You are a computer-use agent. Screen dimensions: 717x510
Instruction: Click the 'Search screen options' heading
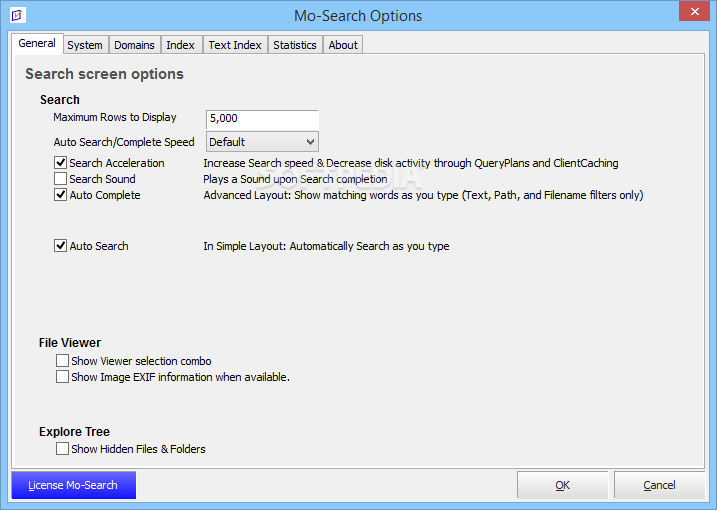click(x=104, y=74)
